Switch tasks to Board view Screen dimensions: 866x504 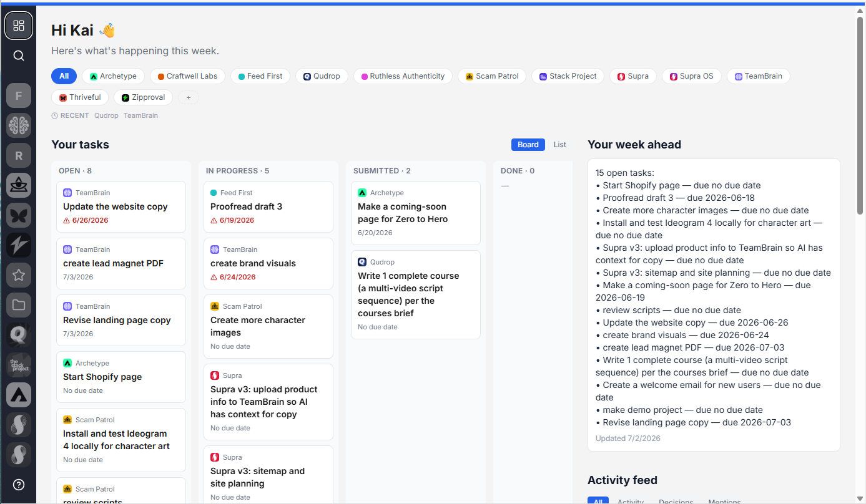coord(528,145)
